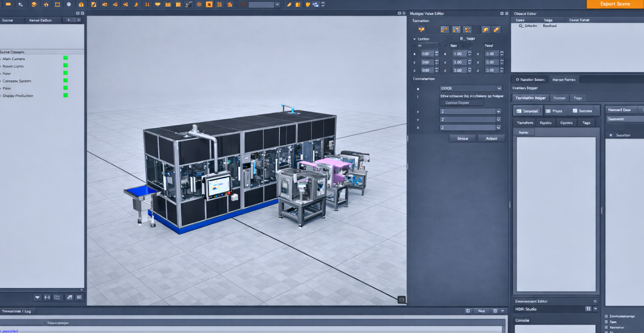
Task: Click the white sphere icon in the top toolbar
Action: [69, 4]
